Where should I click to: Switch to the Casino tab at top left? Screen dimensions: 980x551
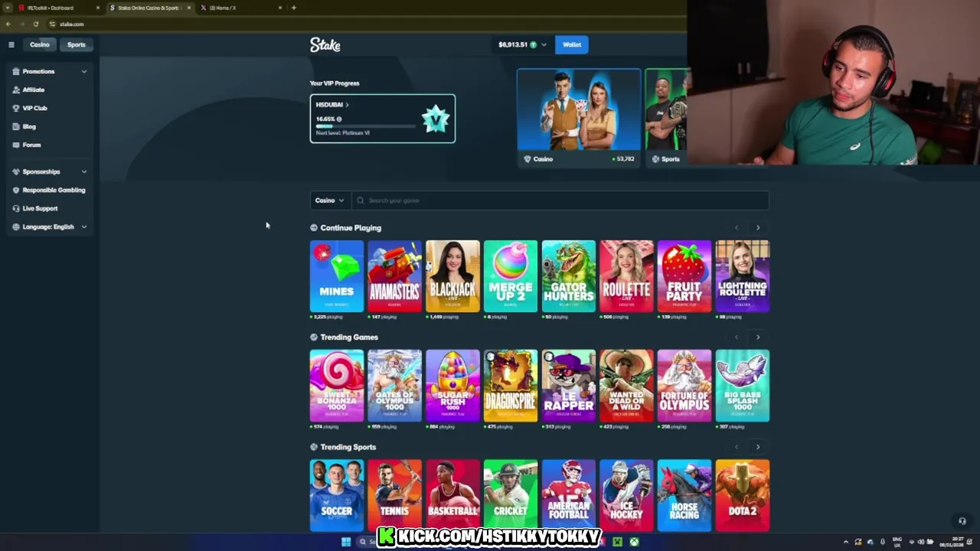[40, 44]
